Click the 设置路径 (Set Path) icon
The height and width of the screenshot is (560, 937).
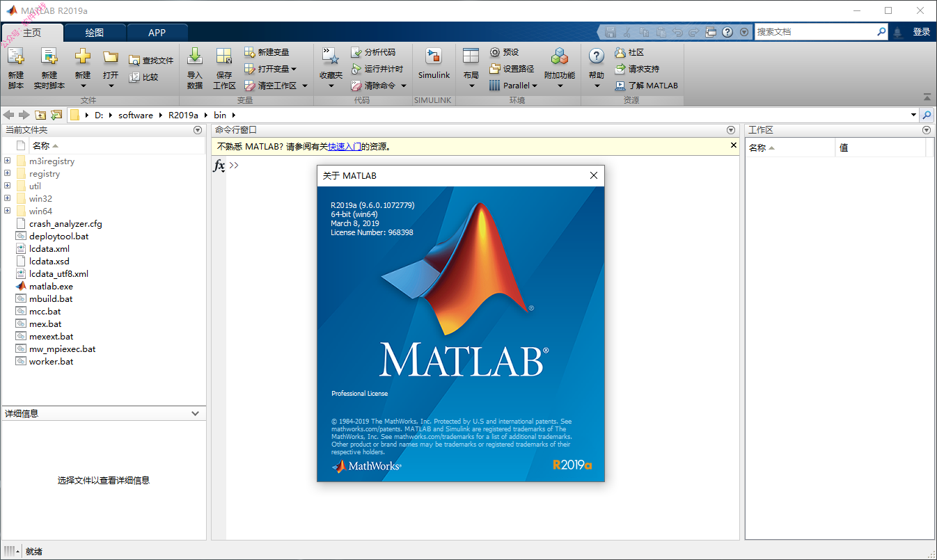tap(495, 69)
